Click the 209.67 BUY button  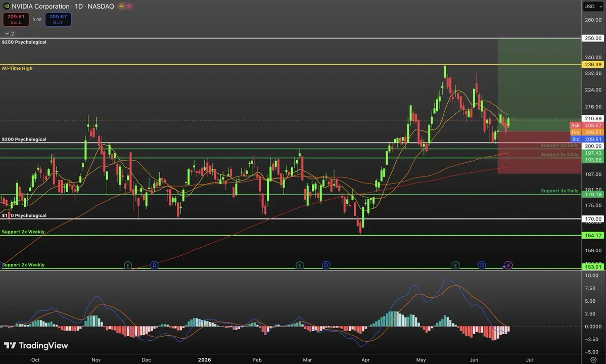(x=58, y=19)
